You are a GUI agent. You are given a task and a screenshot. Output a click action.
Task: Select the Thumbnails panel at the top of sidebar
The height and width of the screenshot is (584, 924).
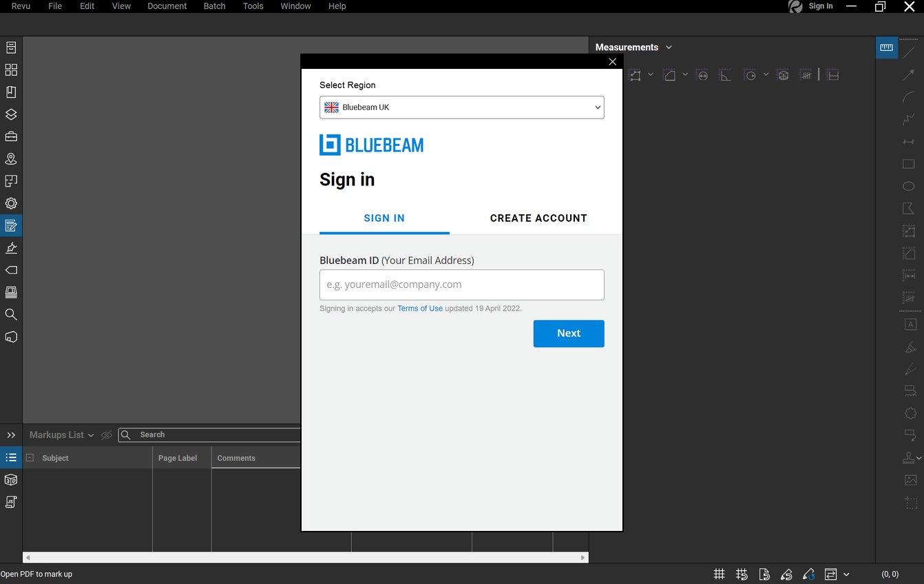click(x=10, y=70)
